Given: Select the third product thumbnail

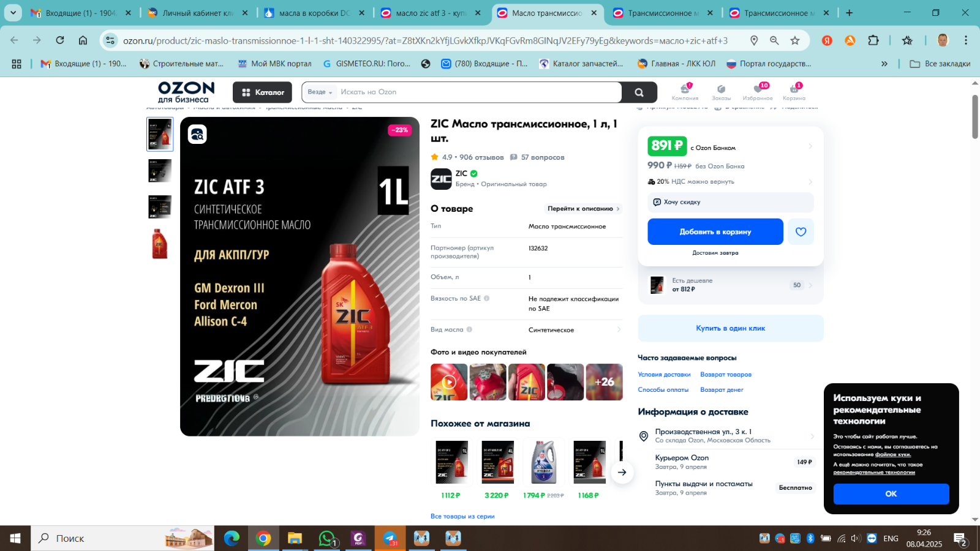Looking at the screenshot, I should point(160,207).
